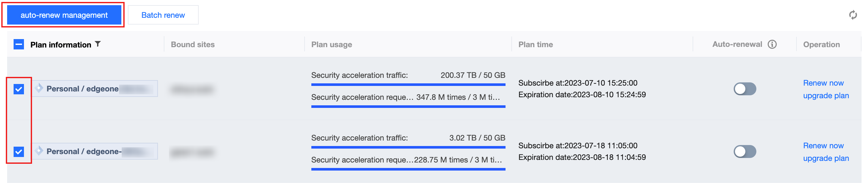Click the Batch renew button

[x=163, y=15]
